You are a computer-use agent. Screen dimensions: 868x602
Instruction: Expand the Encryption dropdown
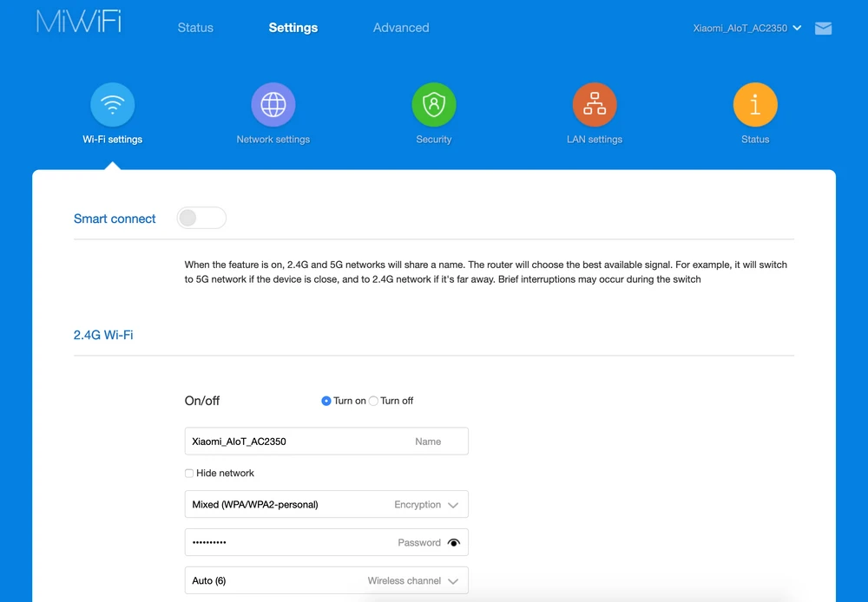tap(453, 504)
